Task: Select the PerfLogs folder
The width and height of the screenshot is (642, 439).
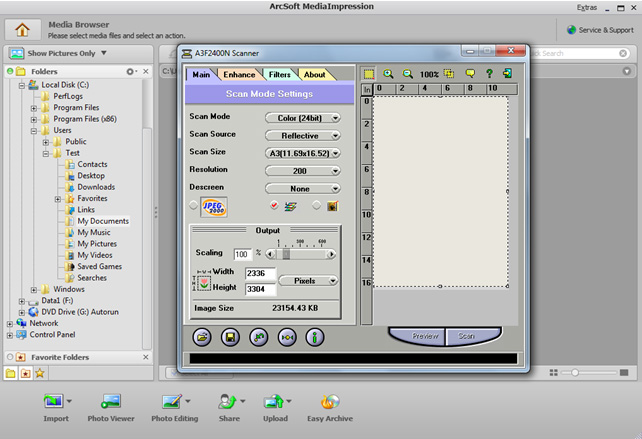Action: (68, 96)
